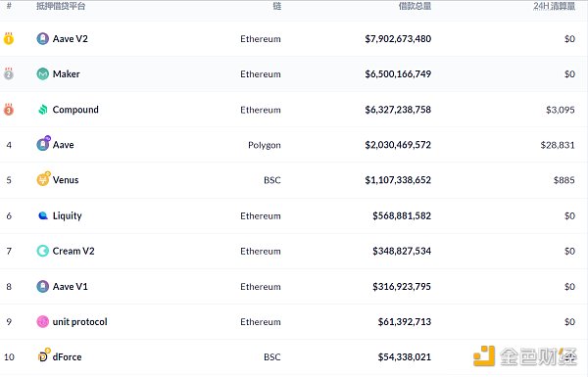Screen dimensions: 588x377
Task: Click the Polygon chain label for Aave
Action: (x=265, y=145)
